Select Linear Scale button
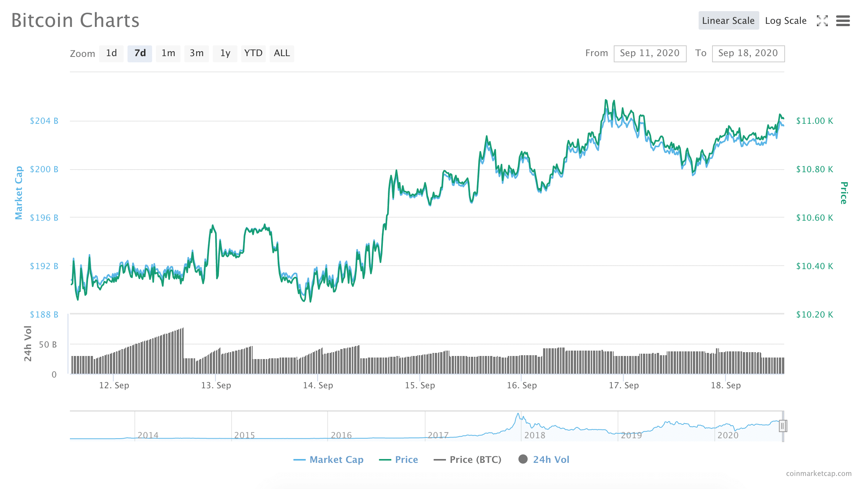Screen dimensions: 868x489 728,21
